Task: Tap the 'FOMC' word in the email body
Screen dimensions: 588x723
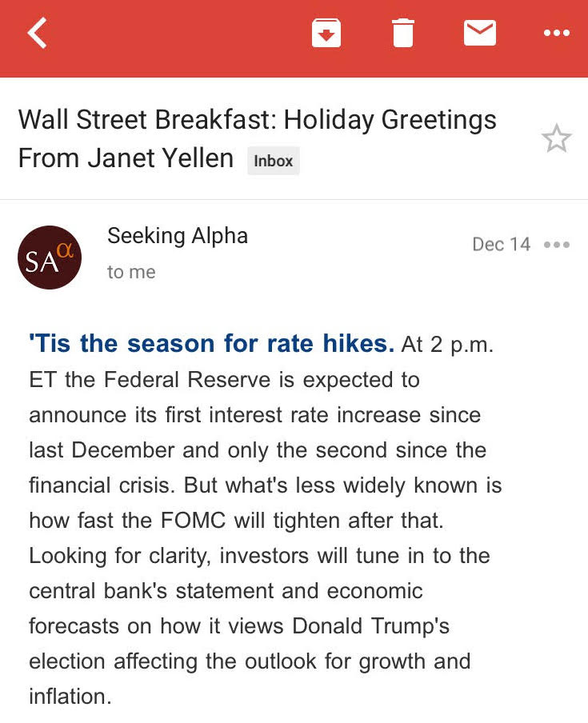Action: (194, 521)
